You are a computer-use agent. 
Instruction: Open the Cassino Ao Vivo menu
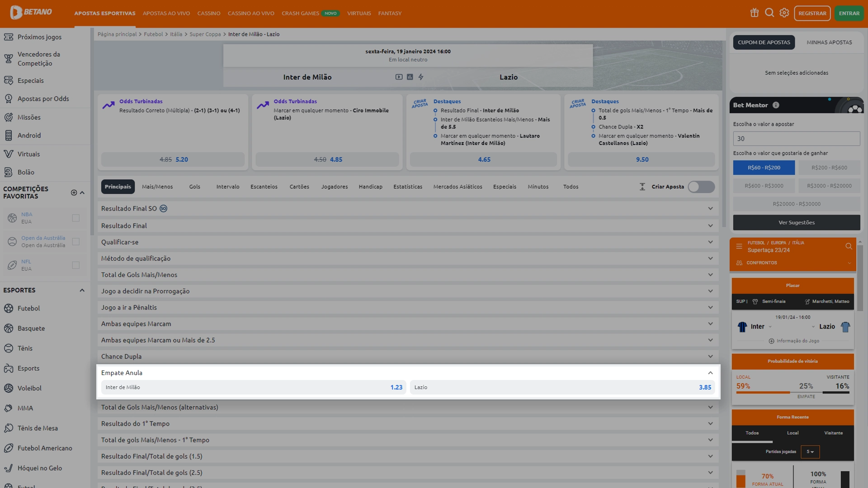tap(251, 14)
